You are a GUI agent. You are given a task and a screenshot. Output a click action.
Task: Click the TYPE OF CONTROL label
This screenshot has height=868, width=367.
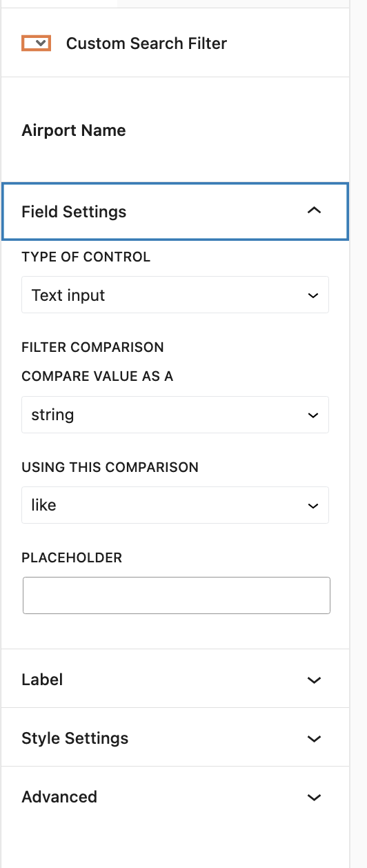click(86, 257)
